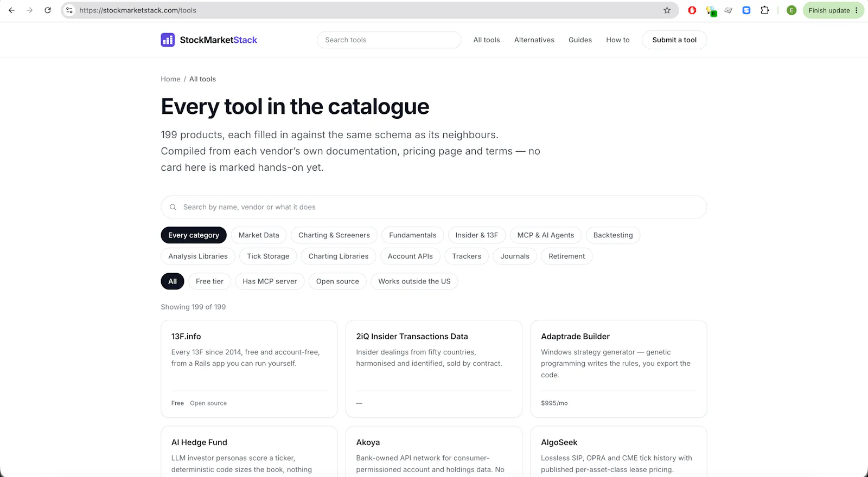Select the Account APIs category chip
This screenshot has height=477, width=868.
point(410,256)
